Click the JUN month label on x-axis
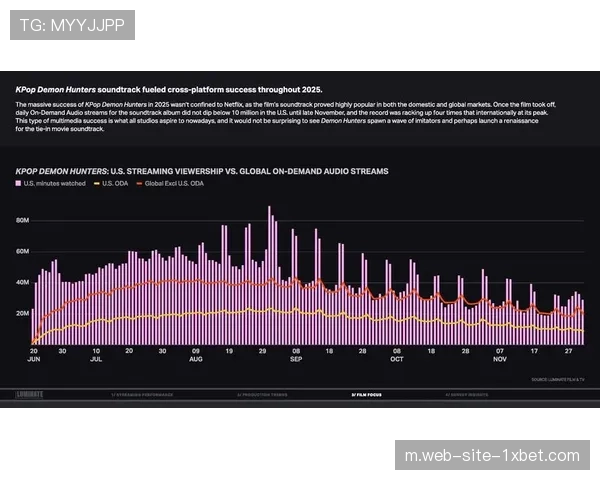Image resolution: width=600 pixels, height=480 pixels. tap(34, 360)
